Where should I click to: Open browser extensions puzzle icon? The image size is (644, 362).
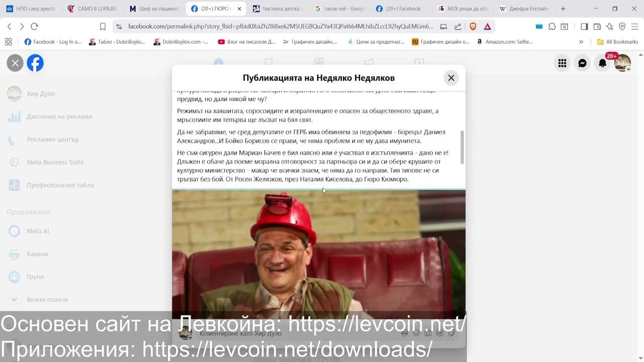[552, 27]
